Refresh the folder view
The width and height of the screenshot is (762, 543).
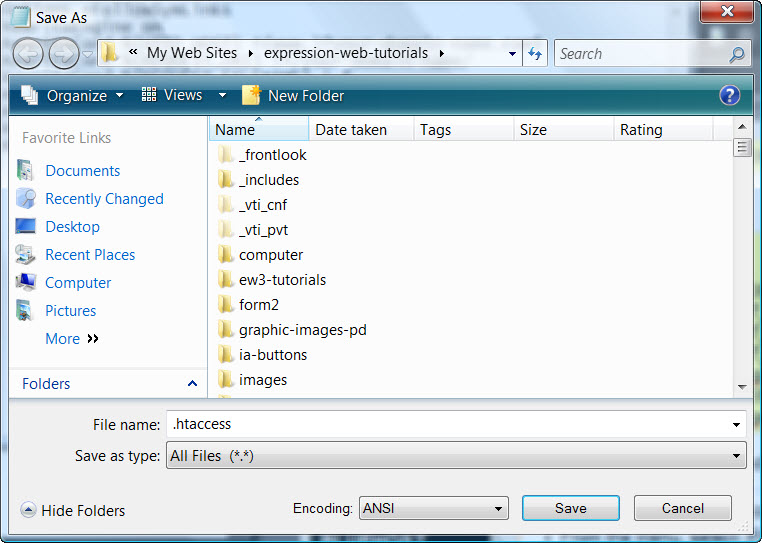coord(535,53)
